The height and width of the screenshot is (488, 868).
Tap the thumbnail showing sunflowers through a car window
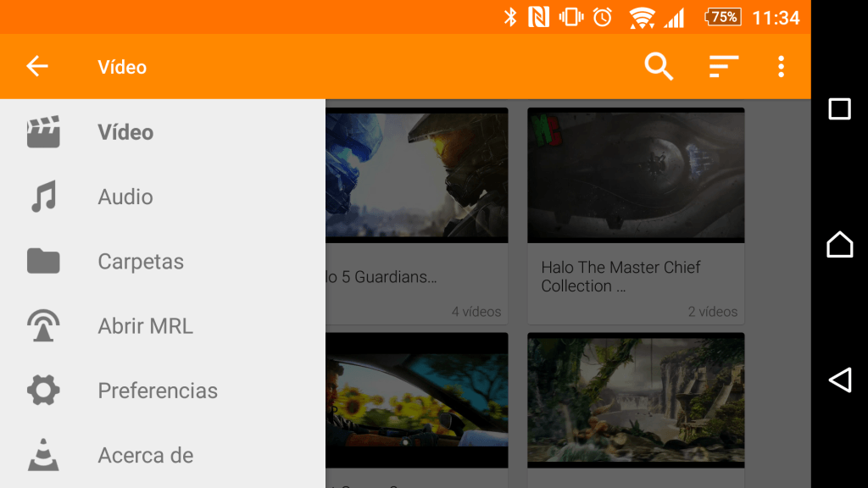(415, 400)
